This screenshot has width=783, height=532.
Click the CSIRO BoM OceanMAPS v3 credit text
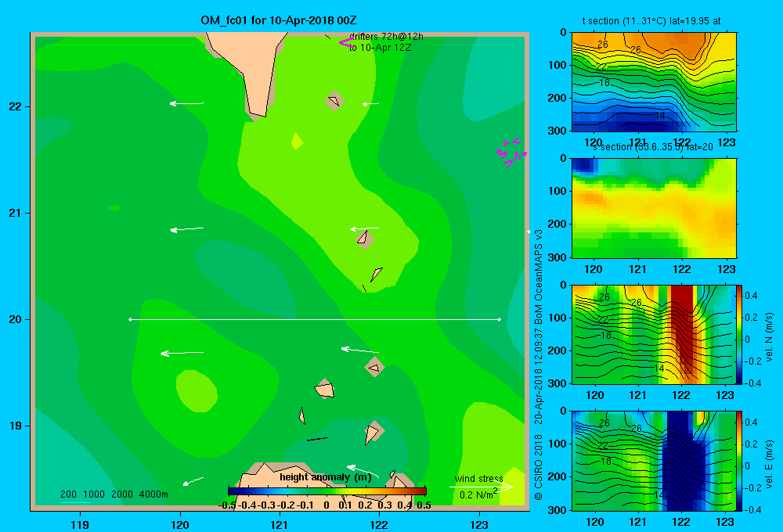[539, 365]
